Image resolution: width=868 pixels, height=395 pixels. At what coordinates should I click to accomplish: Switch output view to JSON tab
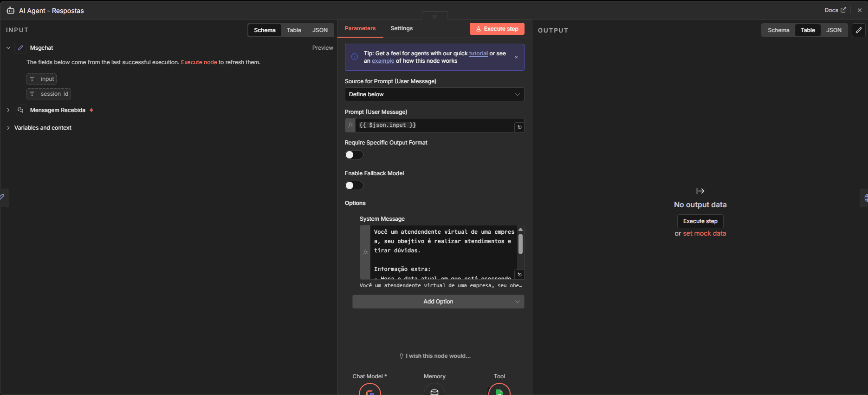coord(834,30)
